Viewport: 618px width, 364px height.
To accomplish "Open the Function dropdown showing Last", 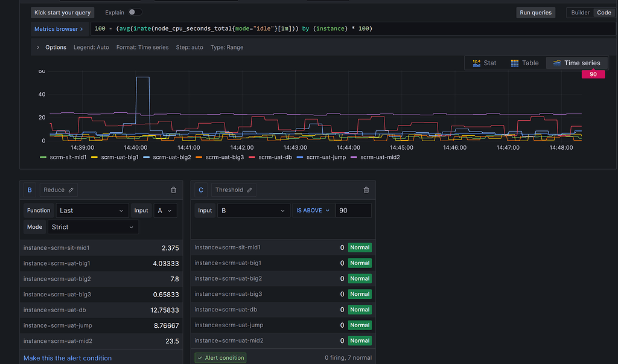I will (92, 210).
